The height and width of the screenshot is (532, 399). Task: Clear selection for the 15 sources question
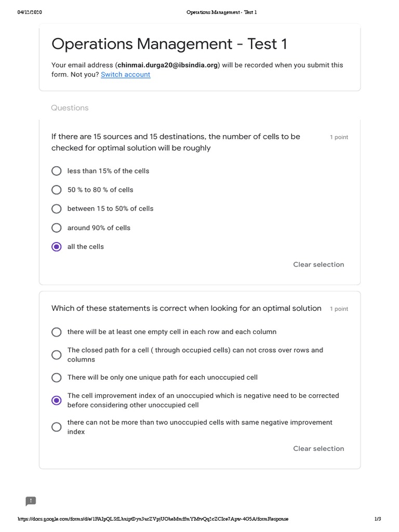(318, 264)
